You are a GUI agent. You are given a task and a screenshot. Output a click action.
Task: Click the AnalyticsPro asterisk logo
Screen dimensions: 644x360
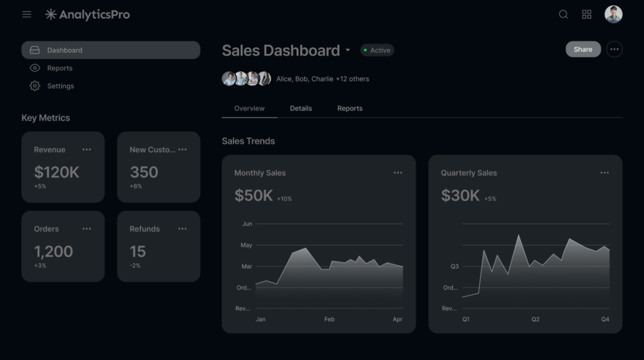tap(51, 14)
